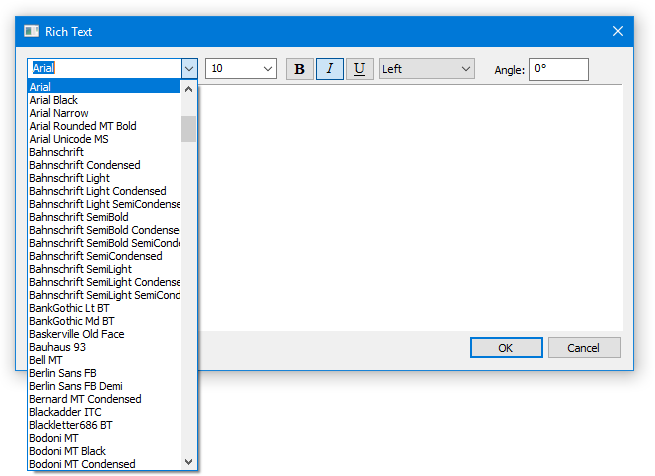Pick Bernard MT Condensed font

point(104,399)
